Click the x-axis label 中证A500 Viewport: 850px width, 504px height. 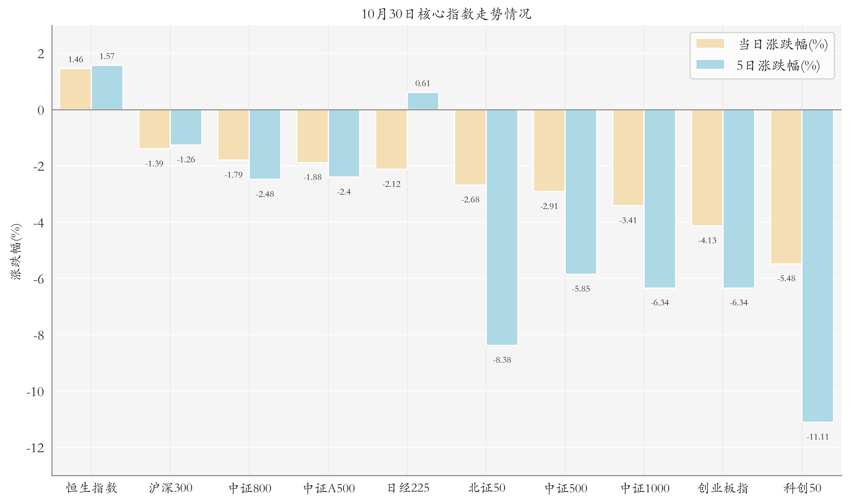coord(329,488)
